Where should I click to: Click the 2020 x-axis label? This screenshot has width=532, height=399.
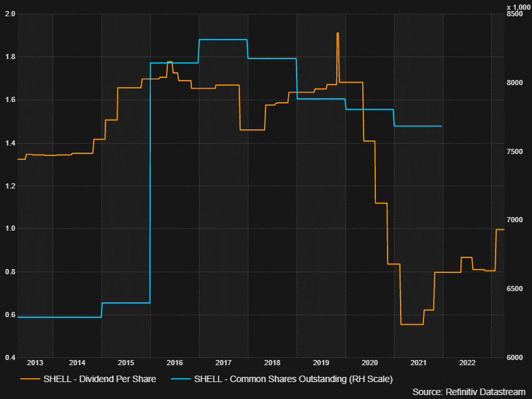pos(370,363)
